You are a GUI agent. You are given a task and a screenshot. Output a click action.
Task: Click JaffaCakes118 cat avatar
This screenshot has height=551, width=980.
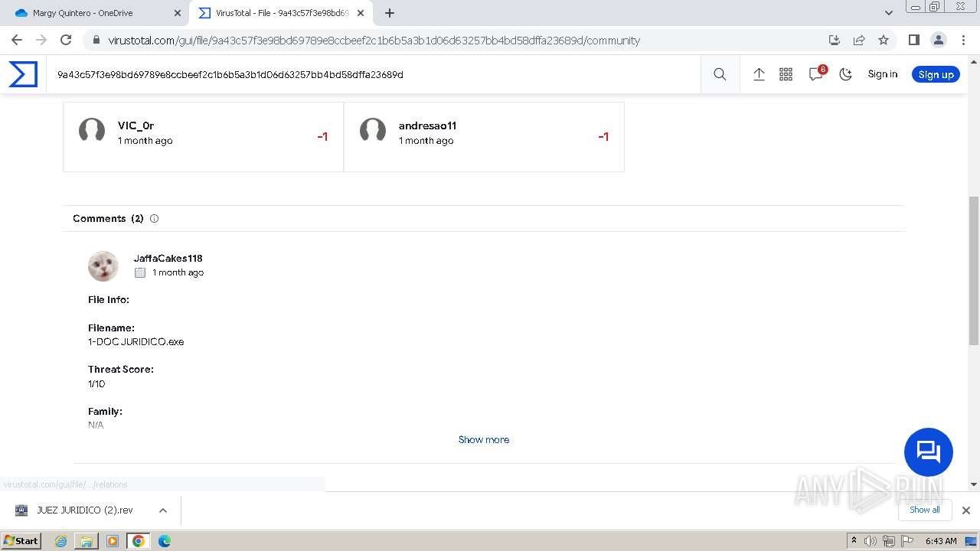(103, 266)
